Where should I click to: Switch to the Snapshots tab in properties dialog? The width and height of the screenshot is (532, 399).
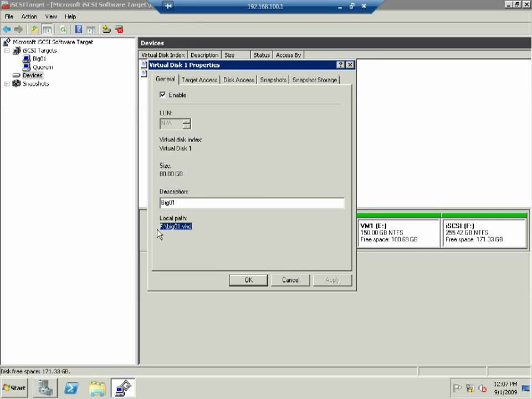[273, 80]
